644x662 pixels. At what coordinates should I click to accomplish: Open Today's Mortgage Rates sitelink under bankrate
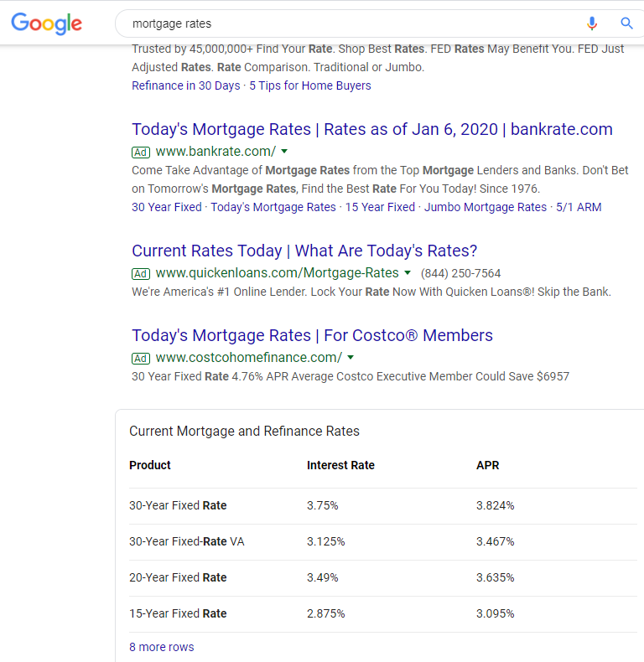273,207
